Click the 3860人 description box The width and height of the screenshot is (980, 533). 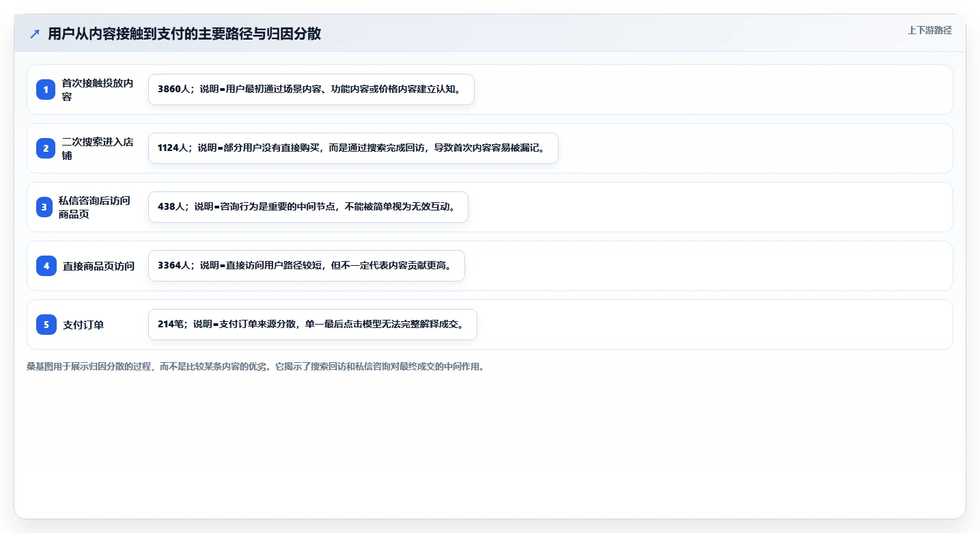[311, 90]
